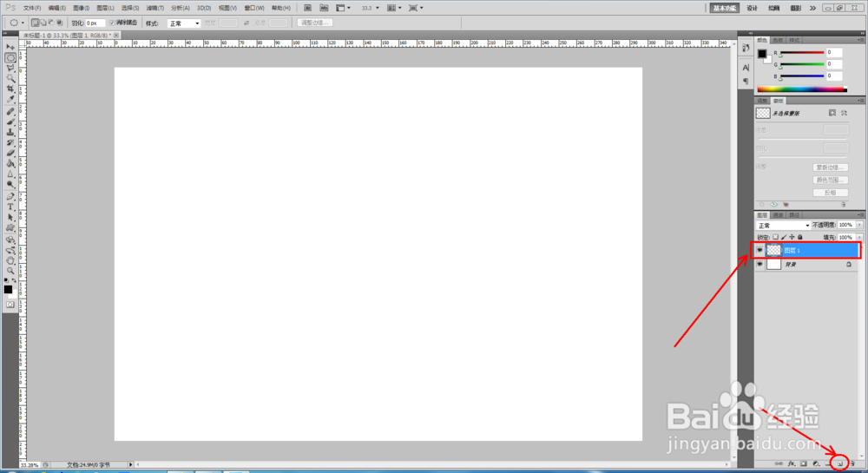Open the 填充 fill arrow
The image size is (868, 473).
[859, 237]
